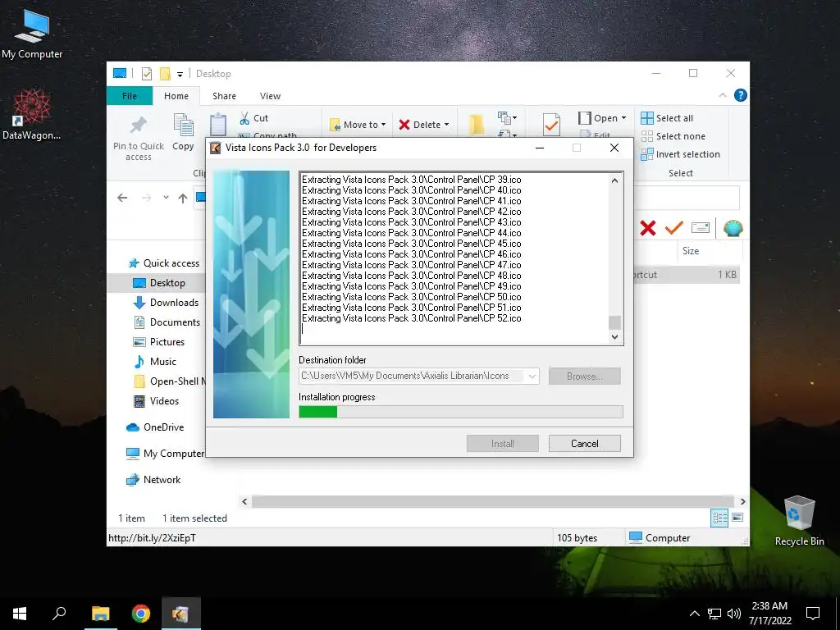Select Documents in navigation pane

(167, 322)
